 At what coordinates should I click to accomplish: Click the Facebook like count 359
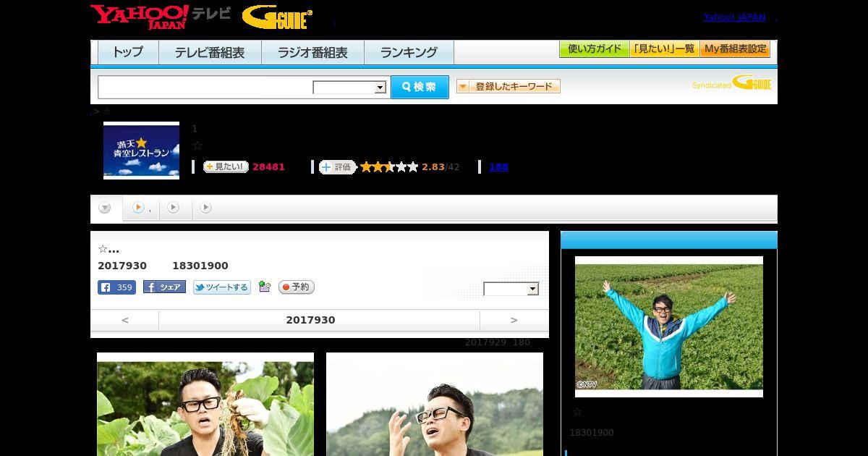(116, 287)
